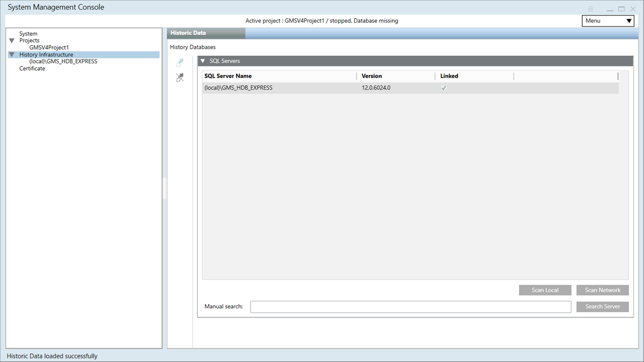The image size is (644, 362).
Task: Collapse the Projects tree node
Action: pos(12,41)
